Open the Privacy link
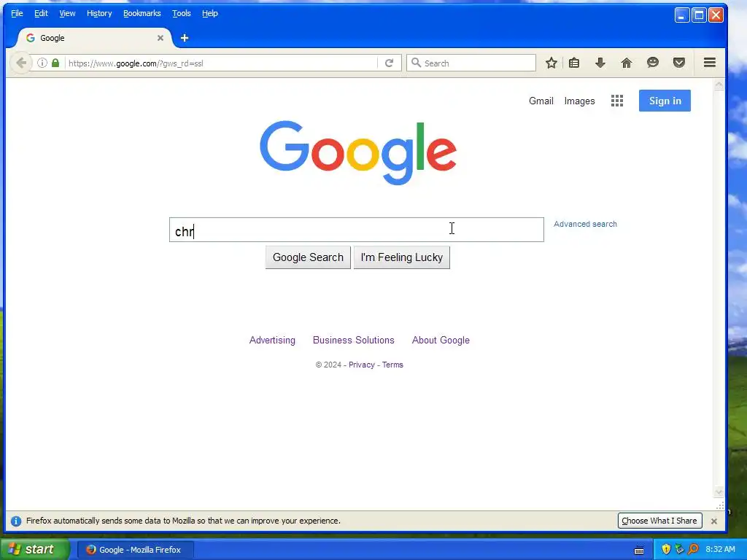The width and height of the screenshot is (747, 560). click(x=362, y=365)
